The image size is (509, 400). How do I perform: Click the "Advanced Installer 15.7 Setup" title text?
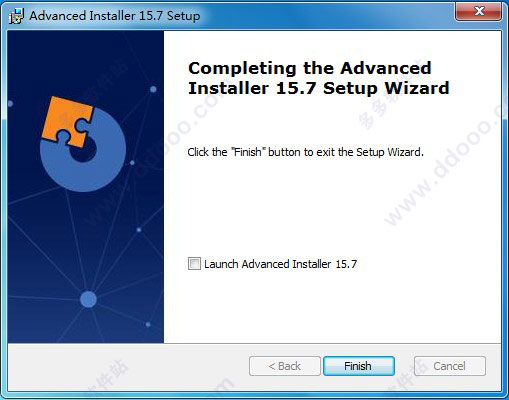coord(115,16)
